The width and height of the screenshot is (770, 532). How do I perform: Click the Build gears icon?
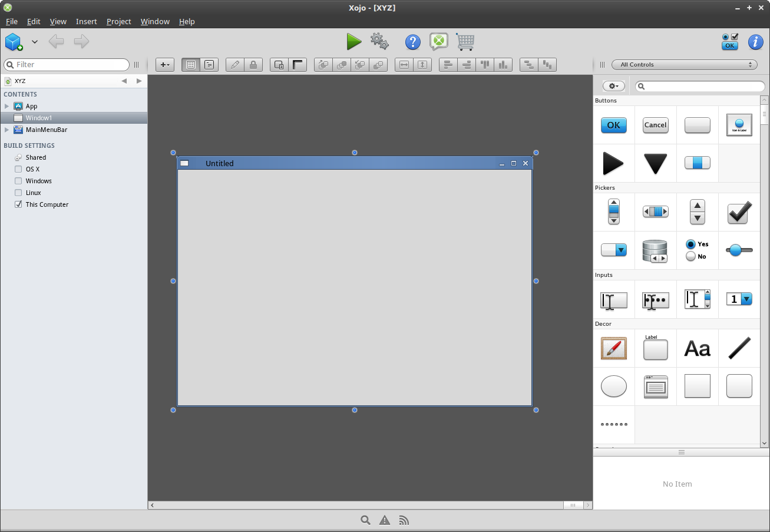[379, 41]
